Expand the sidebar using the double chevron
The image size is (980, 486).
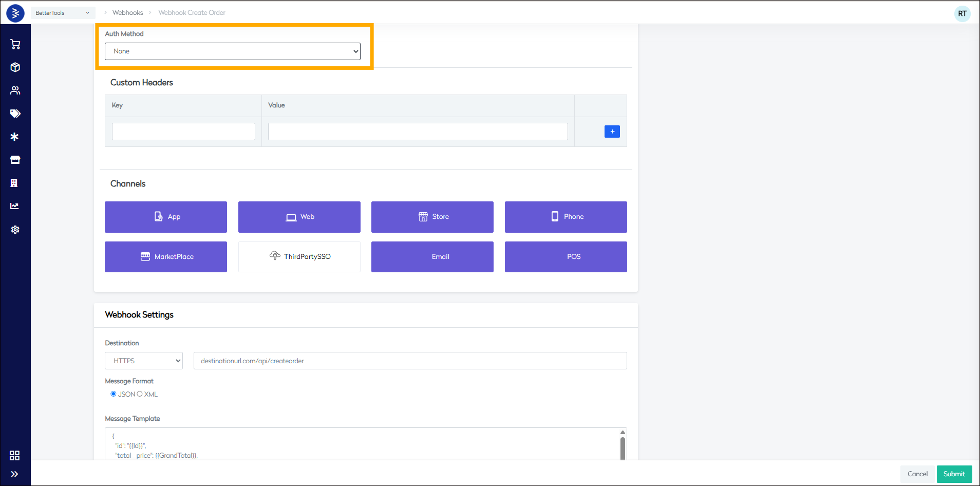14,474
